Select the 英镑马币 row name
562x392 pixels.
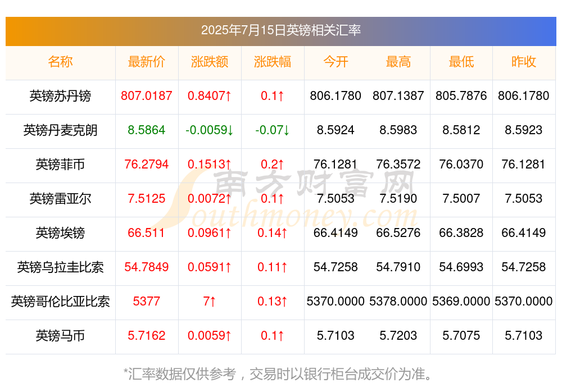60,336
